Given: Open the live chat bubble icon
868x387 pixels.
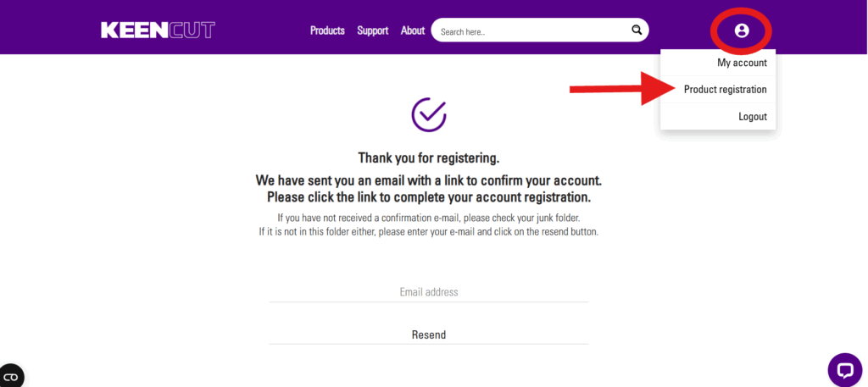Looking at the screenshot, I should 844,369.
